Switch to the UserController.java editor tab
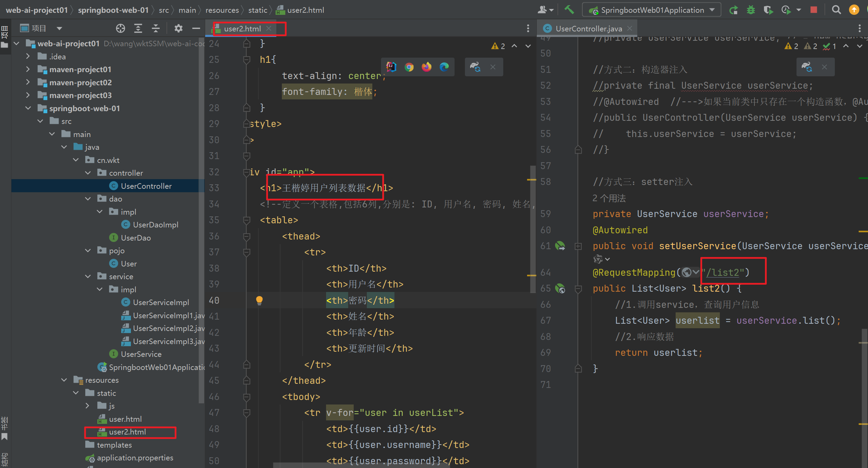This screenshot has width=868, height=468. [588, 29]
